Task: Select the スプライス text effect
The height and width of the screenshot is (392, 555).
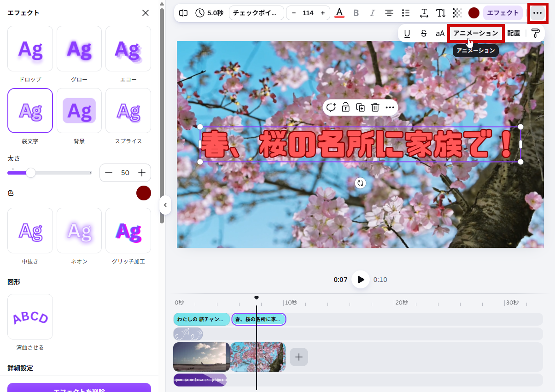Action: 128,111
